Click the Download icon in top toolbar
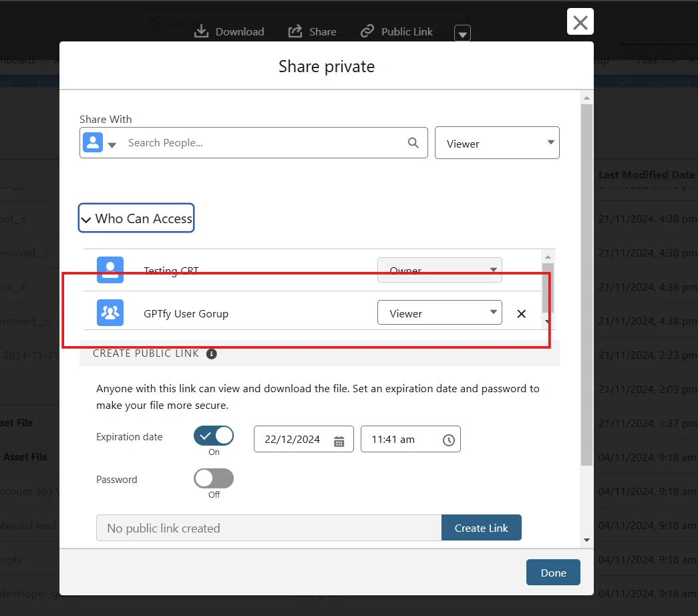This screenshot has height=616, width=698. (x=201, y=31)
